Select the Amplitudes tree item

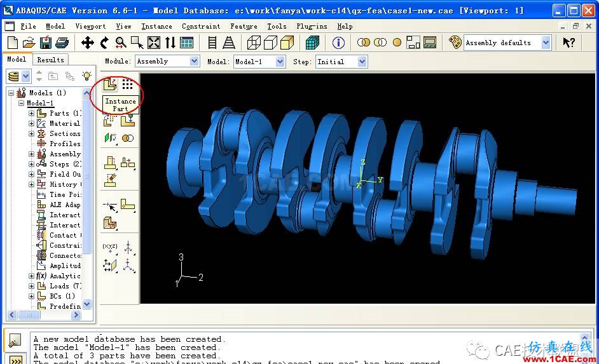coord(65,266)
